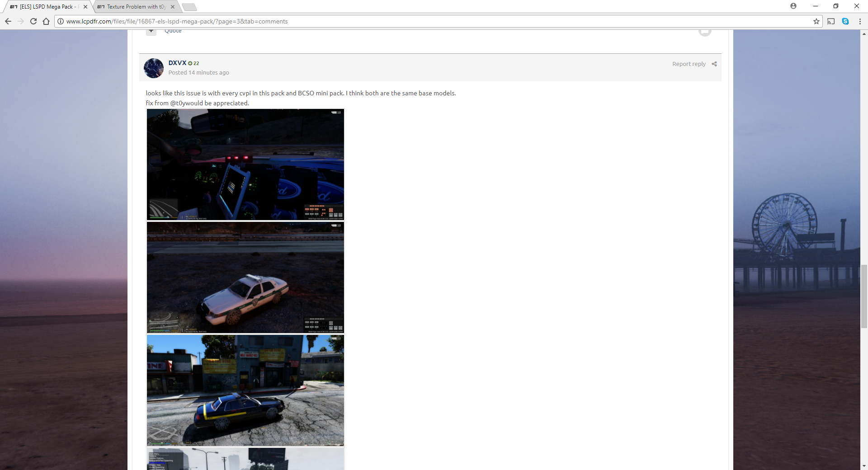
Task: Bookmark this page with the star icon
Action: pos(816,21)
